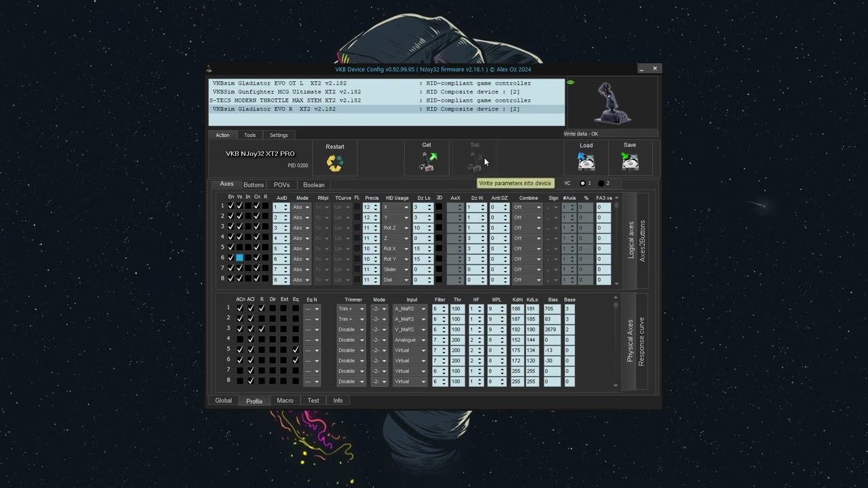This screenshot has width=868, height=488.
Task: Open Mode dropdown for physical axis 5
Action: pos(379,350)
